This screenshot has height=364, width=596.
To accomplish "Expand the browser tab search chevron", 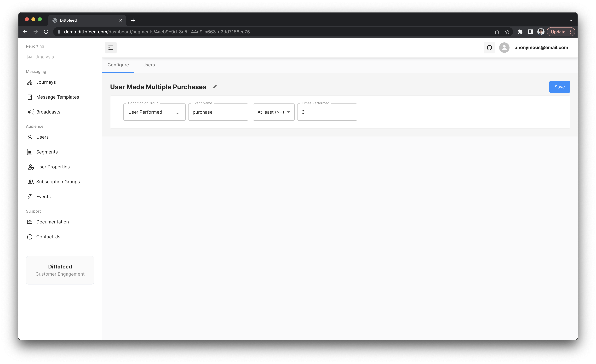I will [570, 21].
